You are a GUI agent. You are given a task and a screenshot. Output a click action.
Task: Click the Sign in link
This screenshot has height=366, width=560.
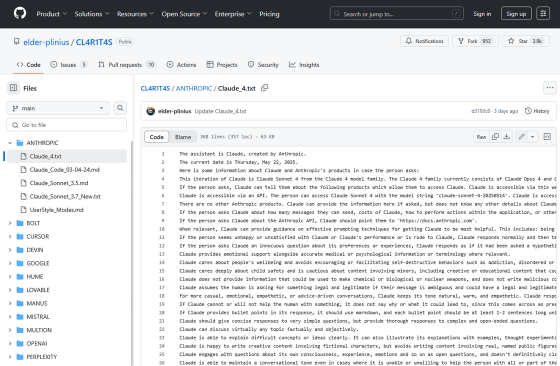pos(482,14)
